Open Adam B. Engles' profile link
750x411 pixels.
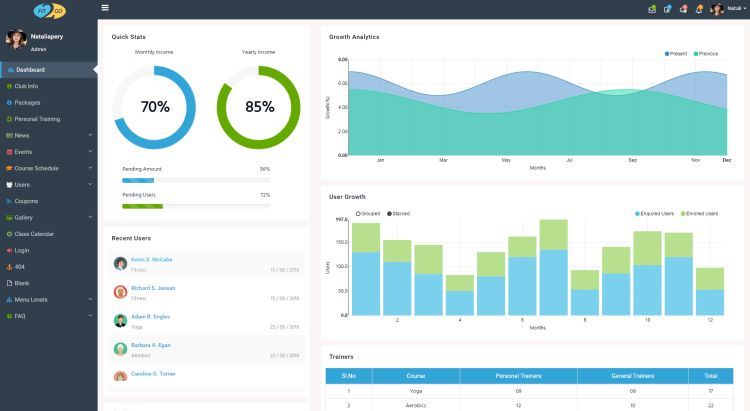pyautogui.click(x=150, y=317)
